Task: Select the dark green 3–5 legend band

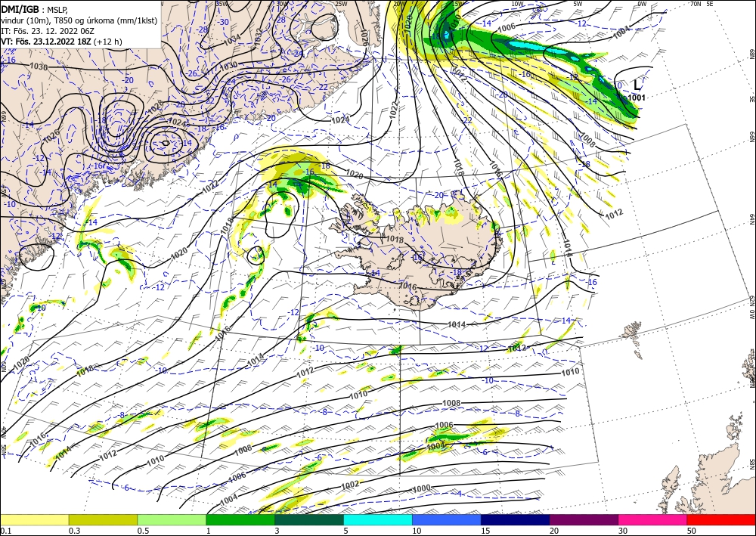Action: pos(309,519)
